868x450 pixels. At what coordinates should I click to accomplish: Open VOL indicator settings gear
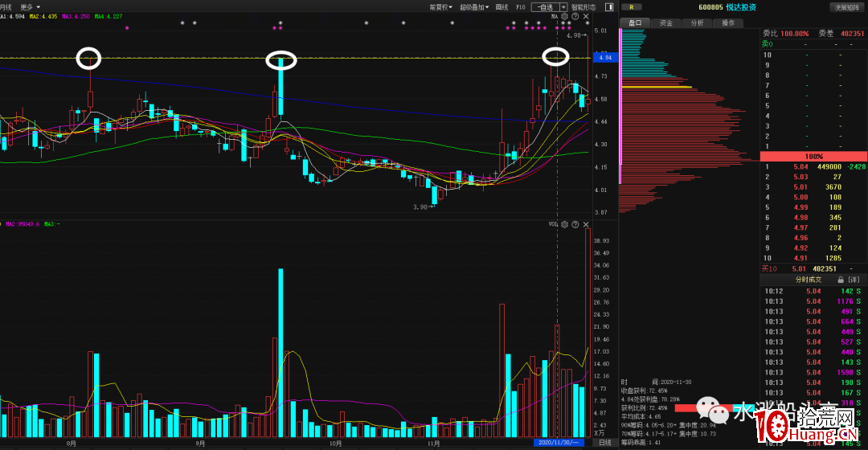coord(564,224)
